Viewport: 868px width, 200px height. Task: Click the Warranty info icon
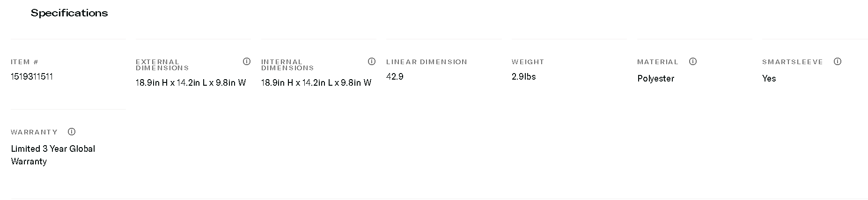72,132
